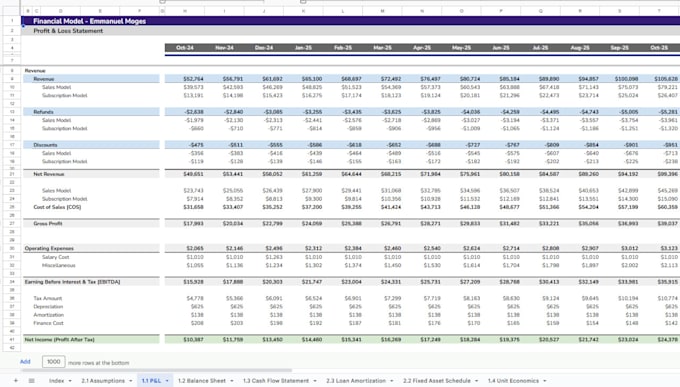The image size is (680, 387).
Task: Select row 21 header
Action: click(12, 174)
